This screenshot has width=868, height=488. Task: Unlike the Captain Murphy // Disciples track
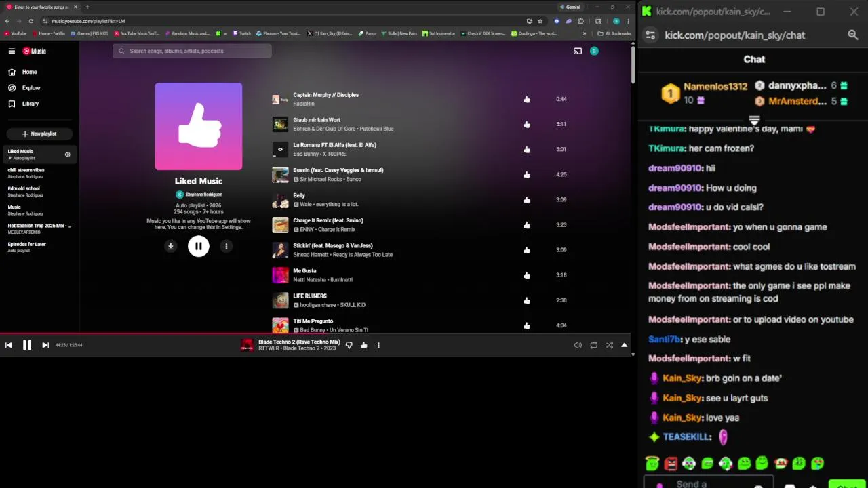click(527, 99)
